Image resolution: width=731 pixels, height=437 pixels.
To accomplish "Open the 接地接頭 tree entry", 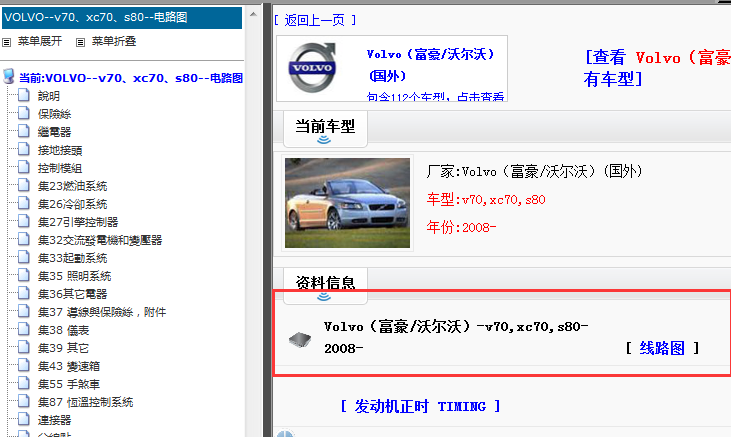I will pos(60,150).
